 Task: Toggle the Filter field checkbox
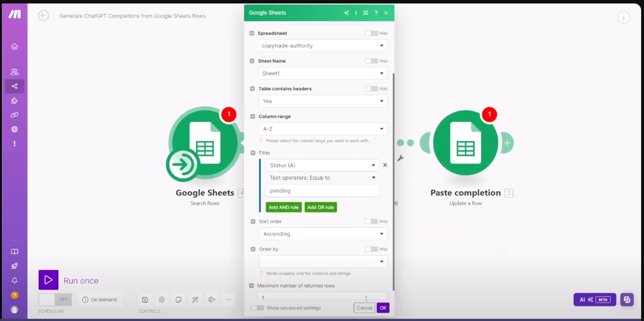coord(253,153)
